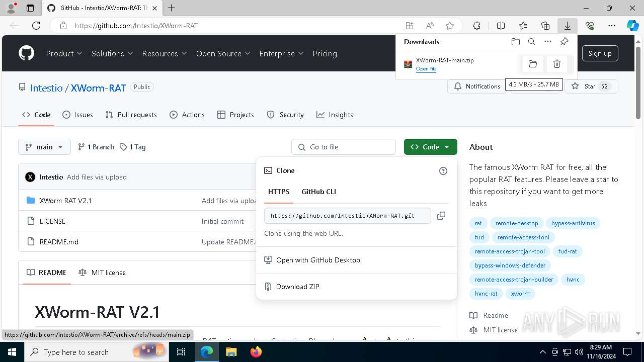Refresh the page with the reload icon
This screenshot has width=644, height=362.
click(36, 26)
